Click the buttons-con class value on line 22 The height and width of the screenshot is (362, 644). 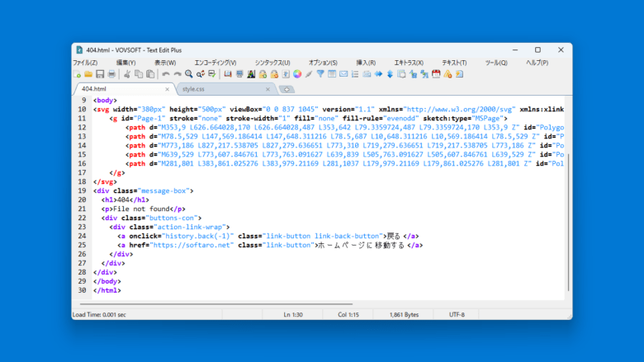point(171,218)
